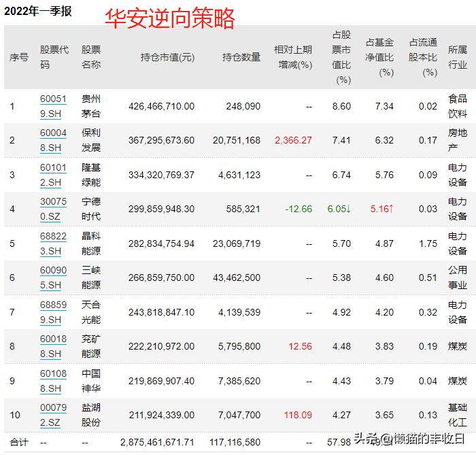Open stock code link 300750.SZ

(x=53, y=209)
